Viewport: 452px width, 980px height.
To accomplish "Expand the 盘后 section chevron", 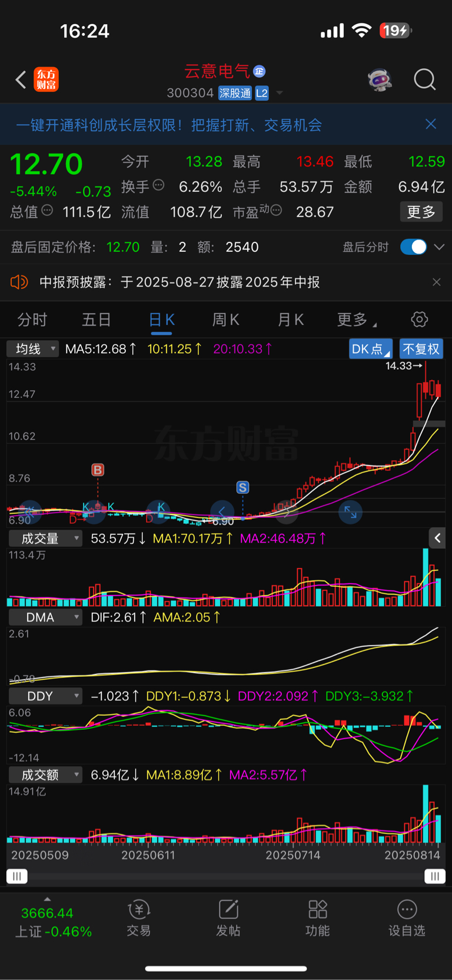I will 439,247.
